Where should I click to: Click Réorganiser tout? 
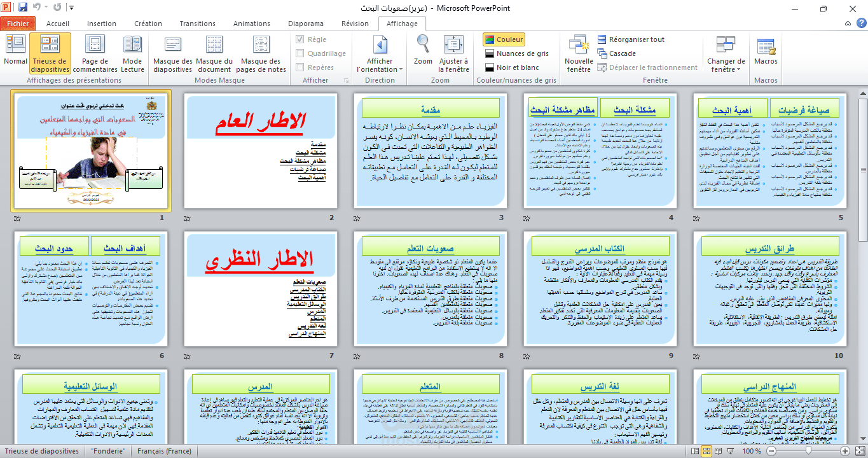(631, 39)
